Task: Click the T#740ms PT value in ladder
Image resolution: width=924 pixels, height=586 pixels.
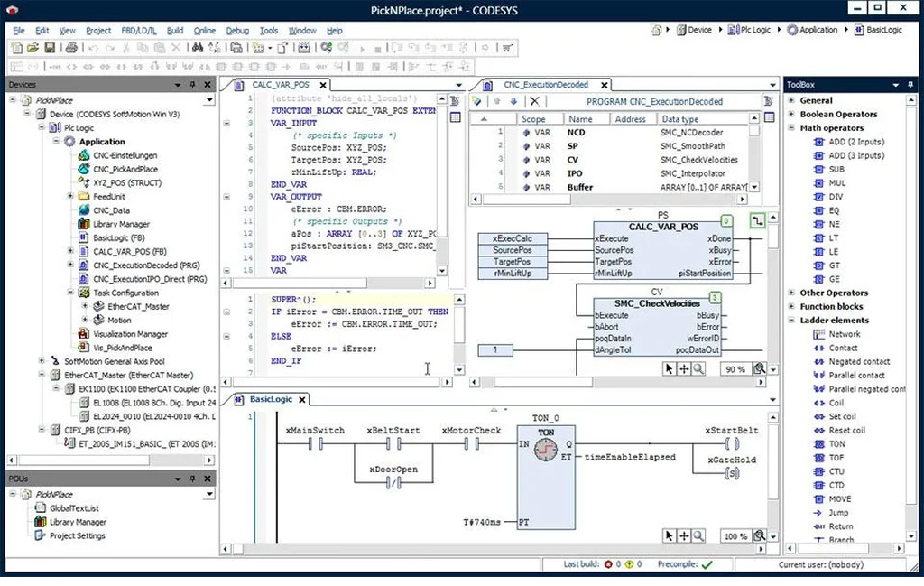Action: tap(482, 522)
